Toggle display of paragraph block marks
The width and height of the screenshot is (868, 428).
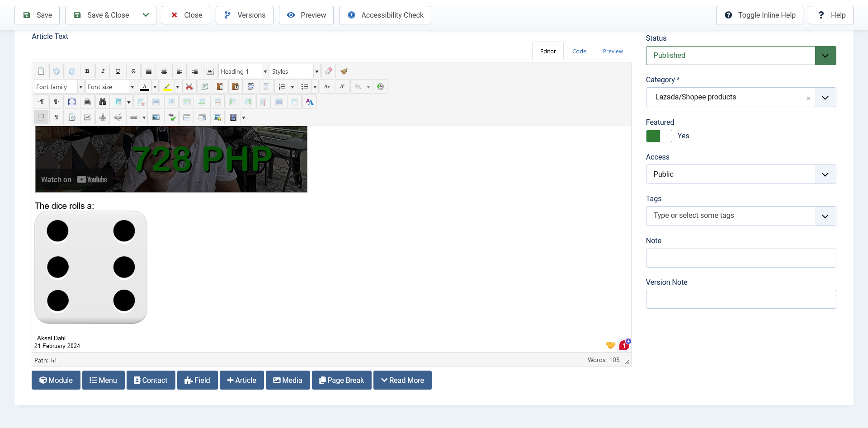(x=57, y=117)
